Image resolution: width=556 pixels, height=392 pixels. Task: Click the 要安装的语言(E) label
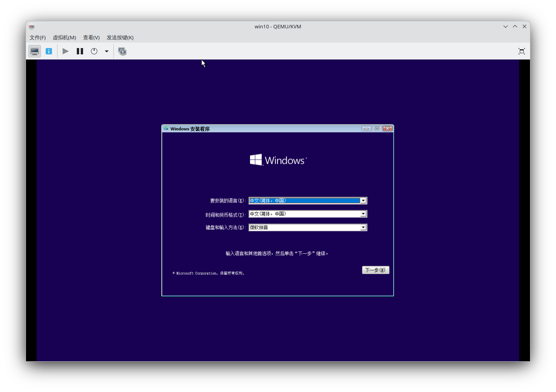point(228,201)
